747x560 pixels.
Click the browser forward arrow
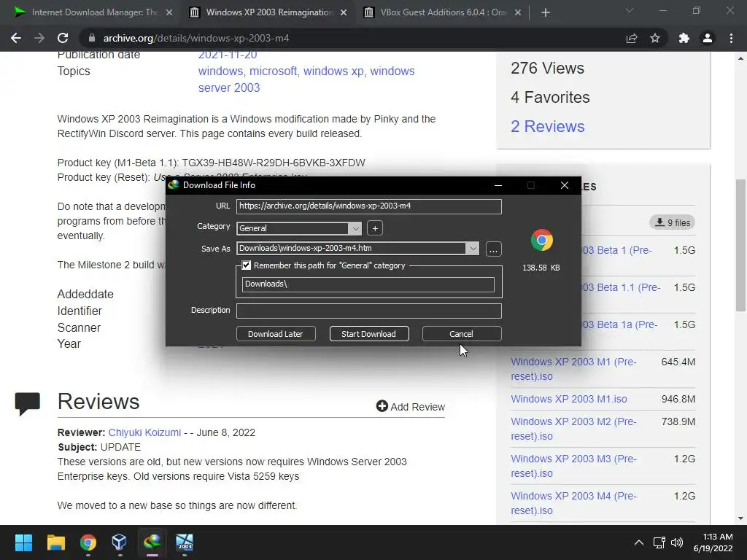(x=39, y=38)
